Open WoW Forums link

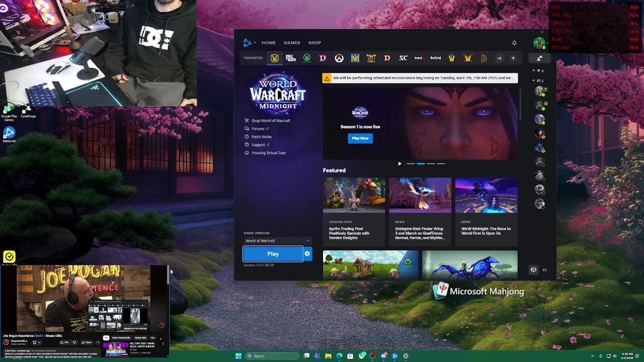point(257,129)
